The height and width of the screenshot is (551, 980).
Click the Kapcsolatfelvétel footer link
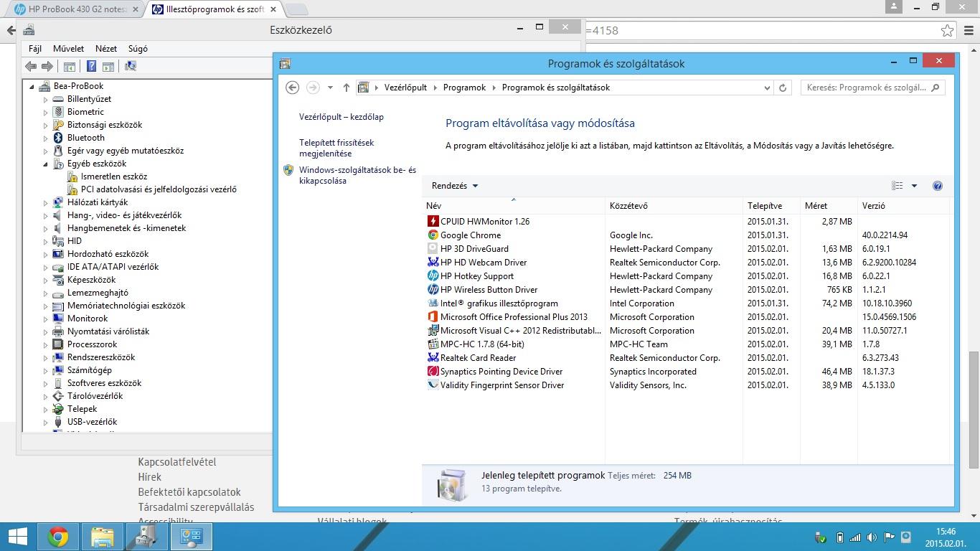click(x=177, y=462)
